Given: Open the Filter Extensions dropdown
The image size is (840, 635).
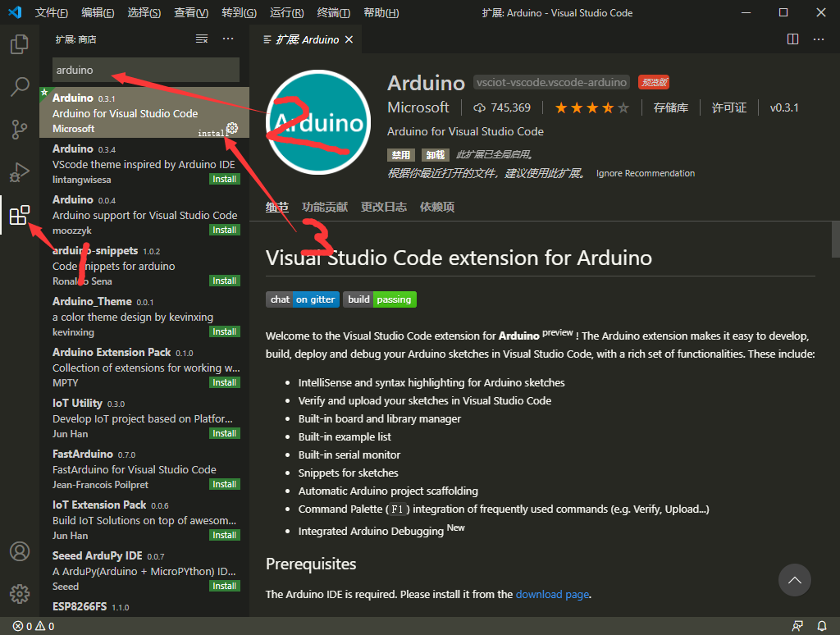Looking at the screenshot, I should click(202, 38).
